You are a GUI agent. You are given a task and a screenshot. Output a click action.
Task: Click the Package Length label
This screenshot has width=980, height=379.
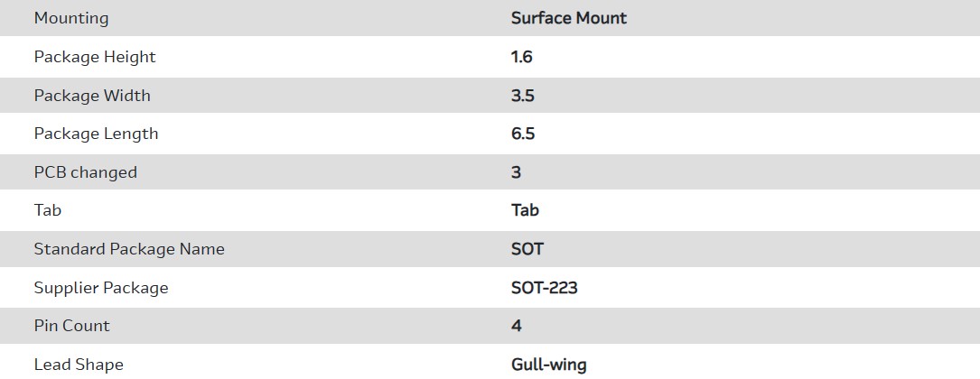tap(96, 134)
